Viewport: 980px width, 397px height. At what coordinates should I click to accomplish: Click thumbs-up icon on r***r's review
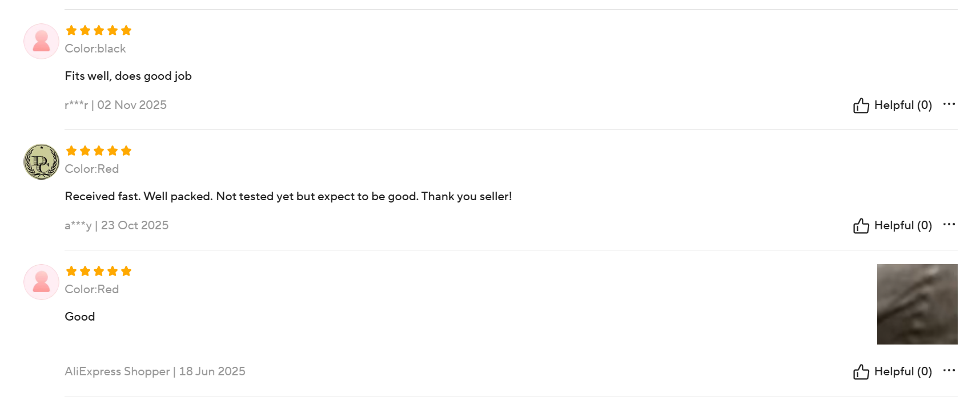[861, 106]
